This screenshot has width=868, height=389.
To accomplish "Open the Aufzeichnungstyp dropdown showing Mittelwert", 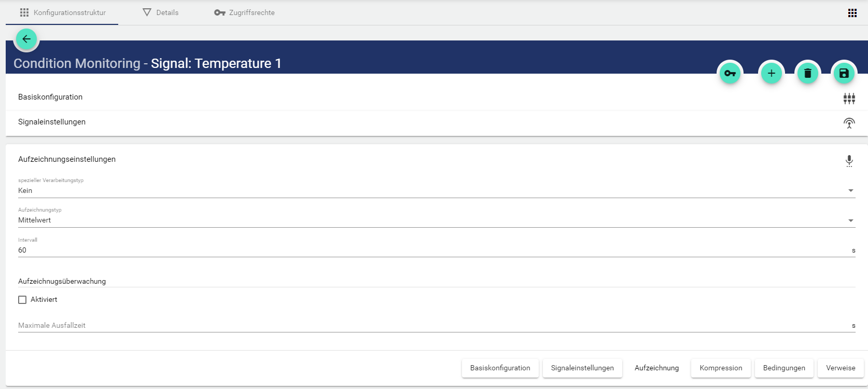I will (436, 220).
